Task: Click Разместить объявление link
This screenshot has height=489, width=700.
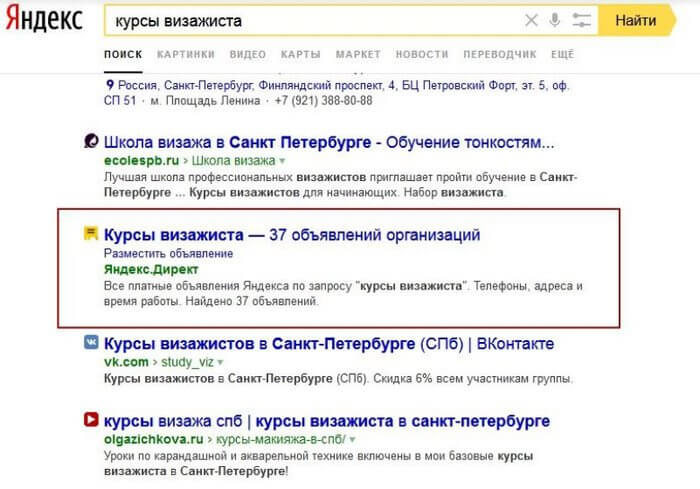Action: [x=168, y=254]
